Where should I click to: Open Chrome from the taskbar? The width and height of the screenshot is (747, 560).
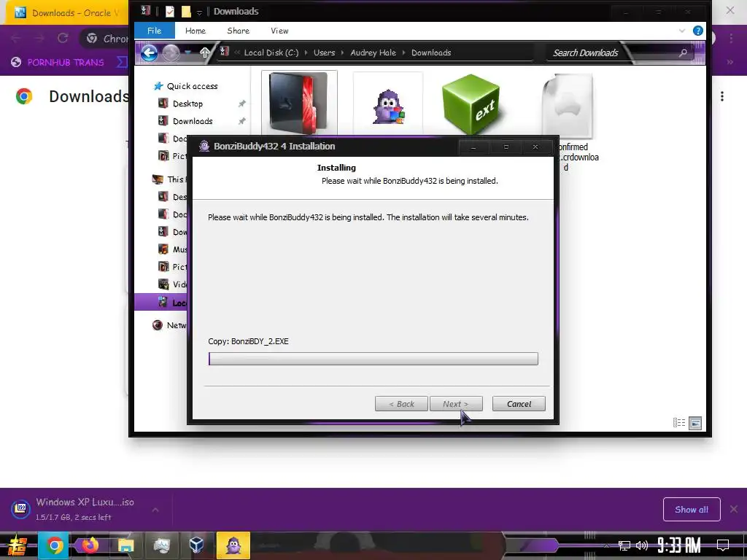tap(54, 545)
